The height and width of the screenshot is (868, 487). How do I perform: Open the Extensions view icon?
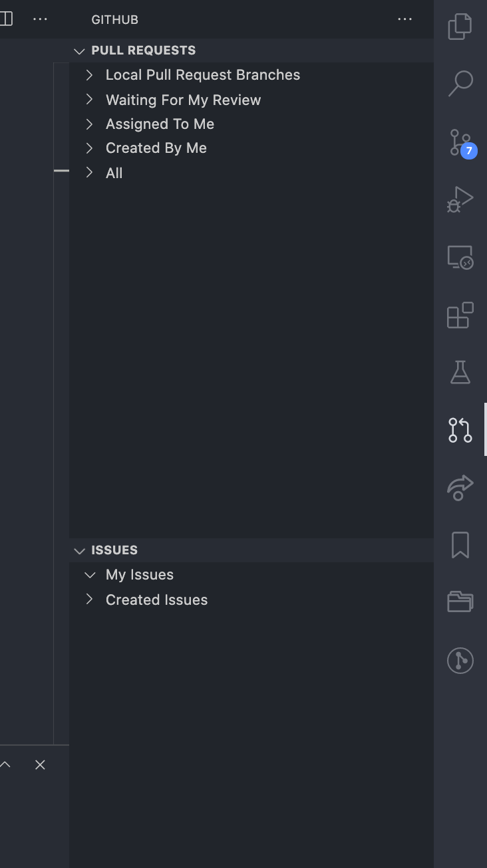coord(460,314)
